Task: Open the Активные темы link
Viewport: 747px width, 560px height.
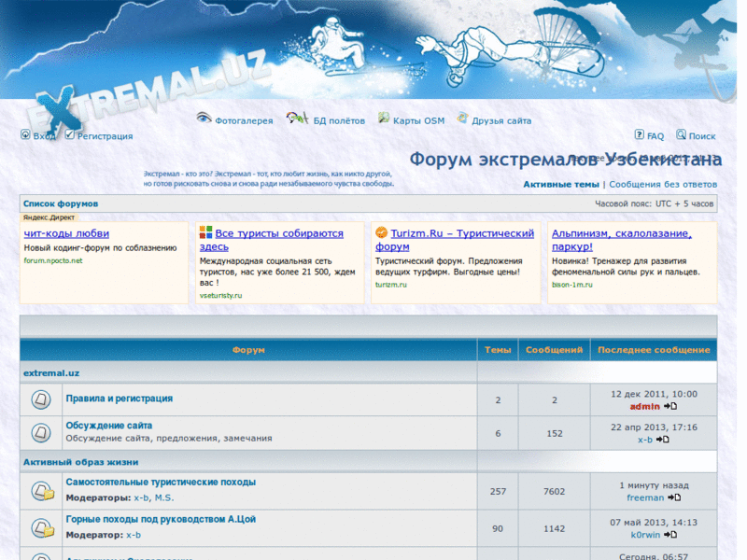Action: (560, 185)
